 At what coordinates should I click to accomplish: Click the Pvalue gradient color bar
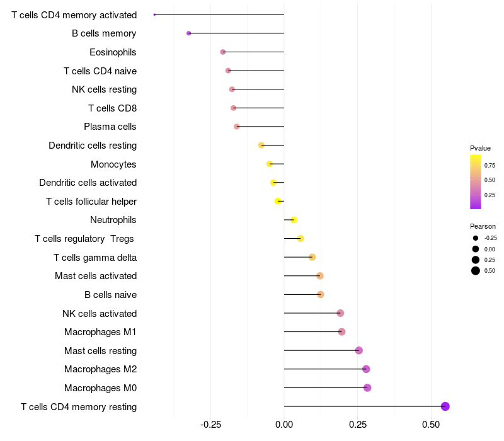[x=475, y=181]
